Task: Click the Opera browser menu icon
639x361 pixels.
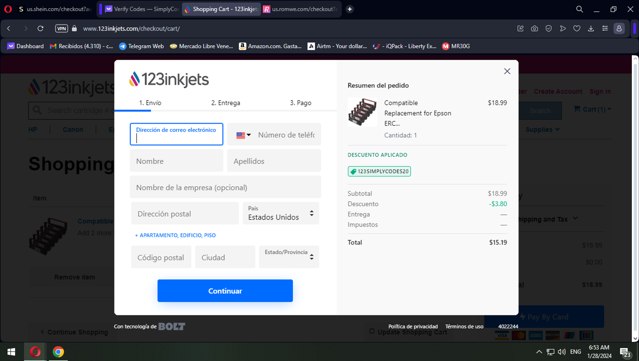Action: tap(8, 9)
